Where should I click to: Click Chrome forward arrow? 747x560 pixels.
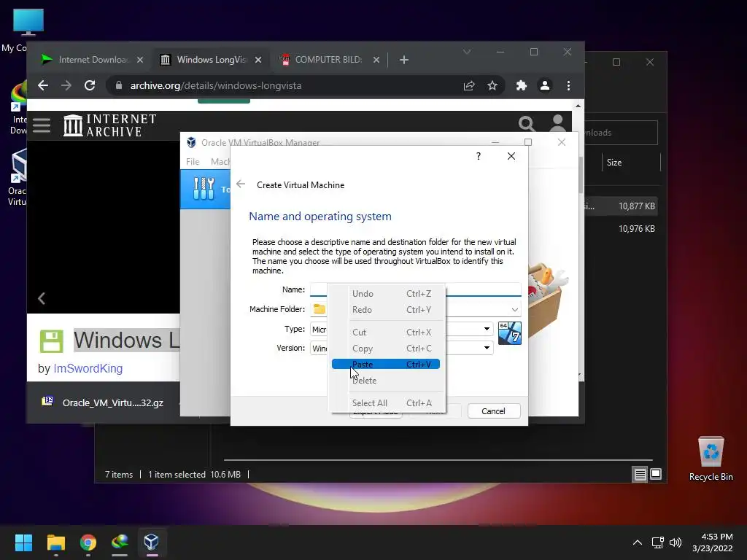[66, 86]
